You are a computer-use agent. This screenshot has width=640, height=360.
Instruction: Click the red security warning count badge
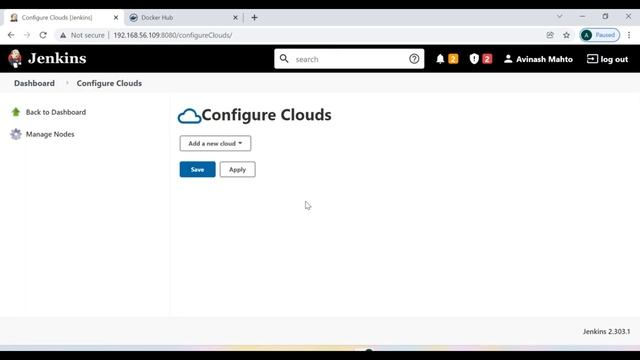(x=487, y=59)
